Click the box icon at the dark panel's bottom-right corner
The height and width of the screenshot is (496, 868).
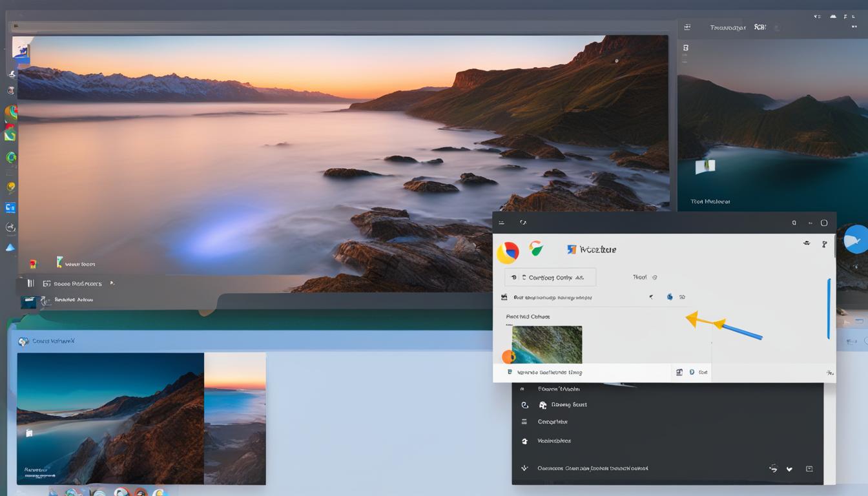pyautogui.click(x=809, y=469)
